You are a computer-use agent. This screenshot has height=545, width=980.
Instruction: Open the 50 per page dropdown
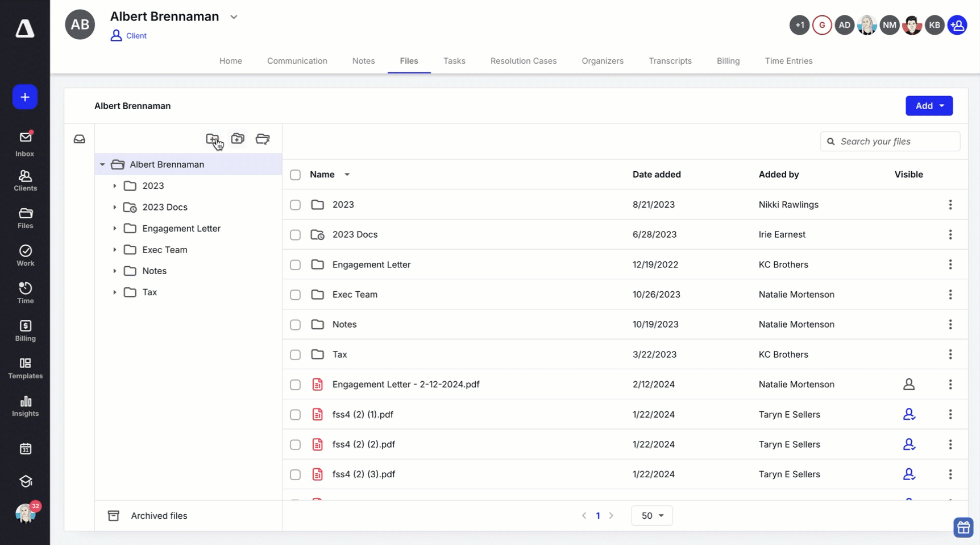652,515
